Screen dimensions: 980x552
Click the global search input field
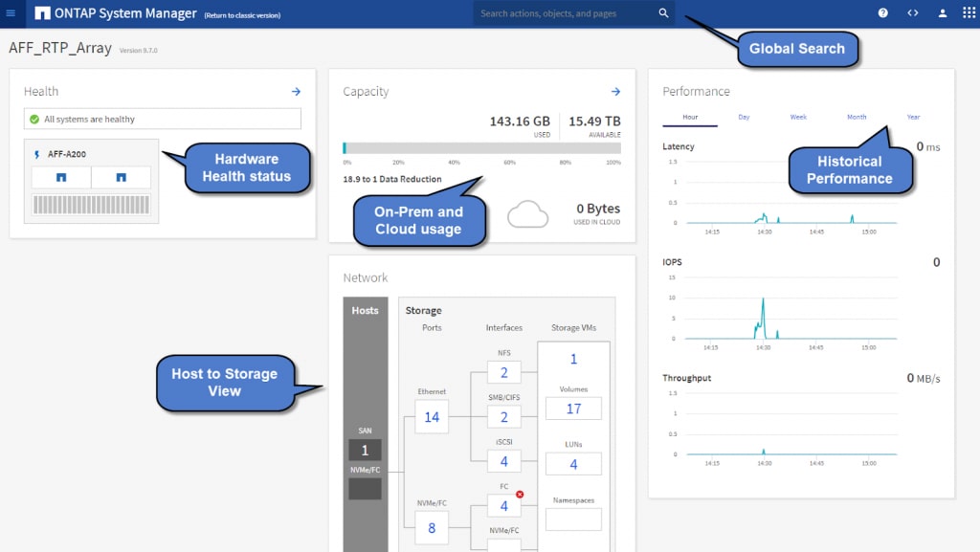(x=565, y=13)
